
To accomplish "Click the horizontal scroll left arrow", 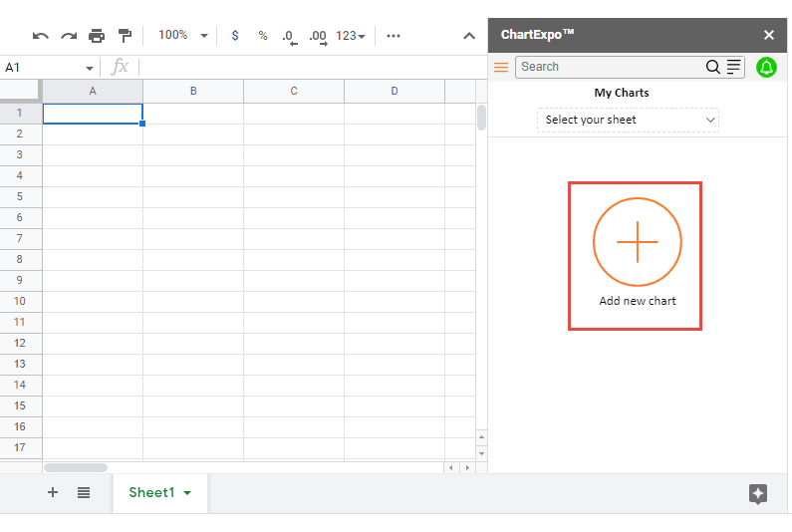I will [x=451, y=468].
